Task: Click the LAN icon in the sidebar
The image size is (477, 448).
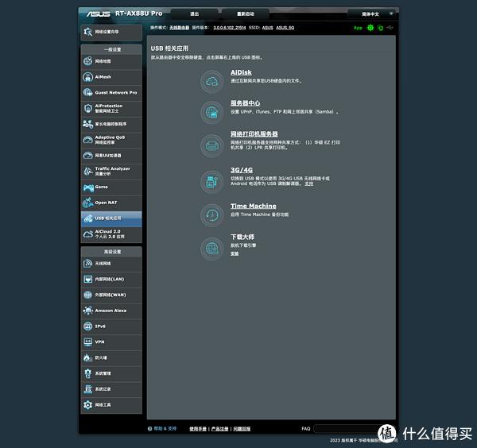Action: pos(88,279)
